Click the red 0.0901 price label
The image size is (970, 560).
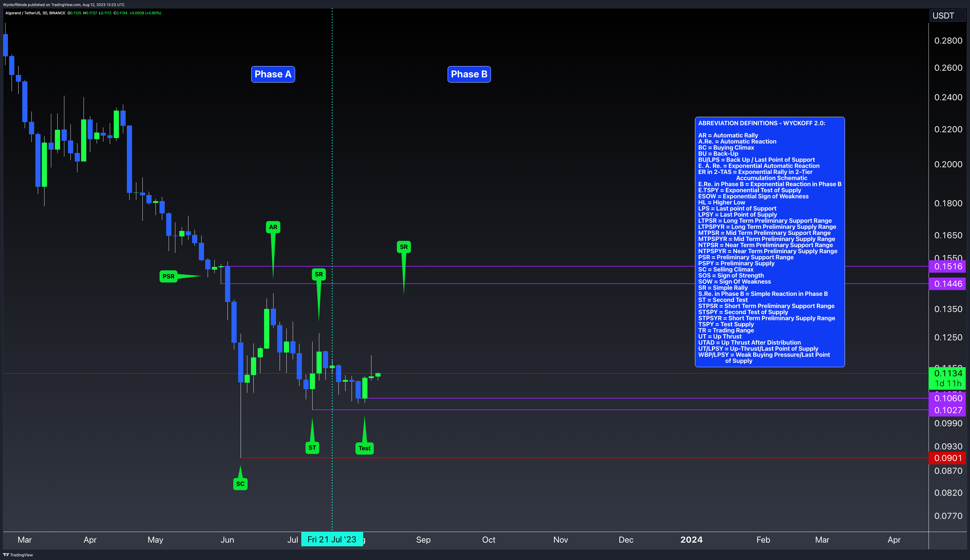tap(948, 458)
